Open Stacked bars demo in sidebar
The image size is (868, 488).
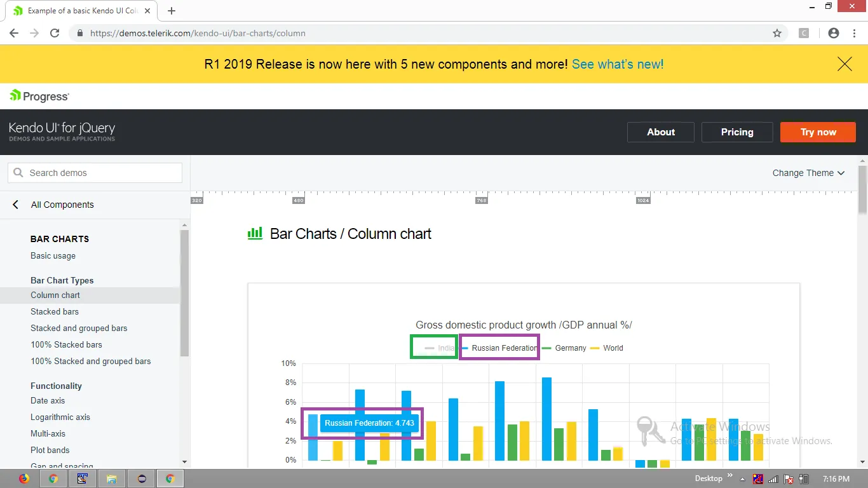[x=55, y=311]
